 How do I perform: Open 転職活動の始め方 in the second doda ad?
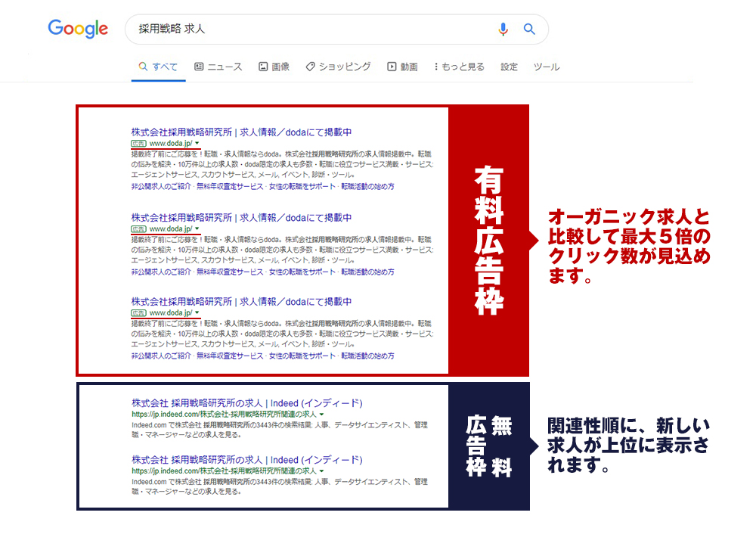pos(368,272)
